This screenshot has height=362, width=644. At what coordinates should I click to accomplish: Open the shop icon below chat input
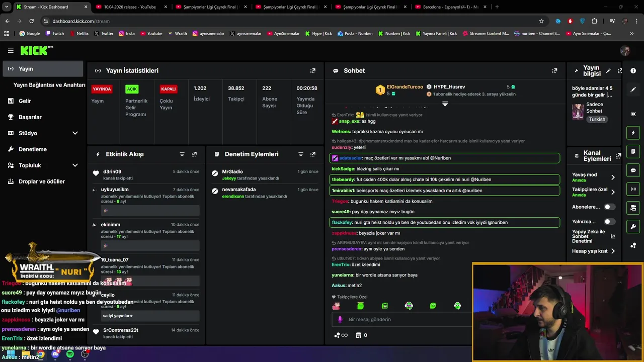[358, 335]
